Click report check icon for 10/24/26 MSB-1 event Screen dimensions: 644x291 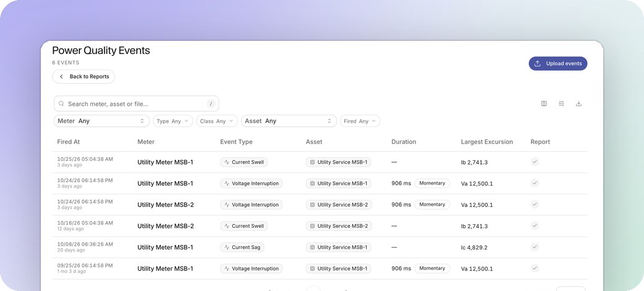534,183
